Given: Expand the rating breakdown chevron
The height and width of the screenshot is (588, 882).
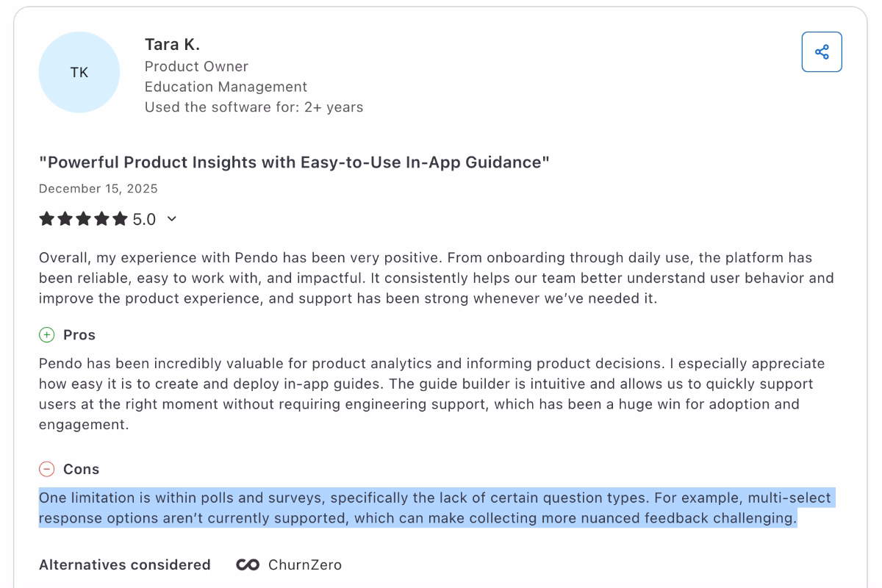Looking at the screenshot, I should tap(171, 219).
